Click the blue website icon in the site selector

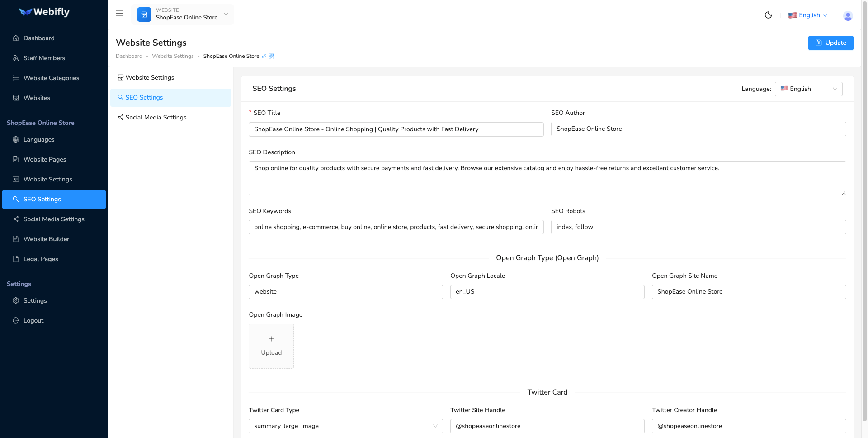pos(144,14)
